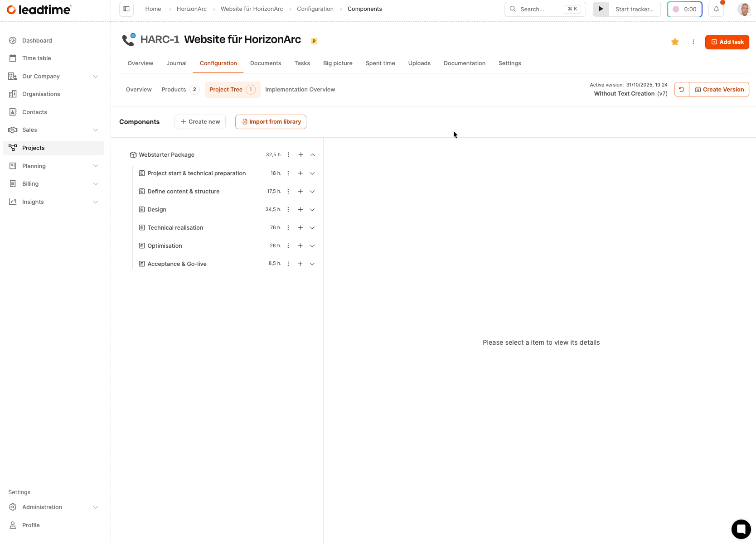Expand the Optimisation component
This screenshot has width=756, height=544.
[312, 246]
